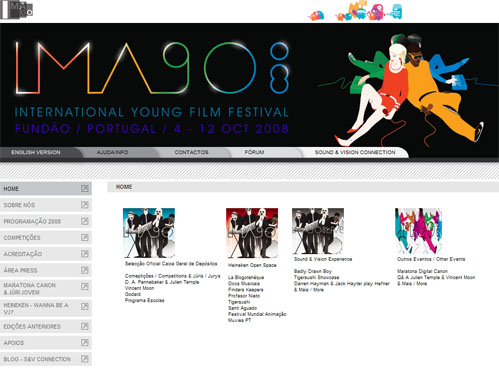
Task: Click Competições / Competitions & Júris link
Action: pos(173,276)
